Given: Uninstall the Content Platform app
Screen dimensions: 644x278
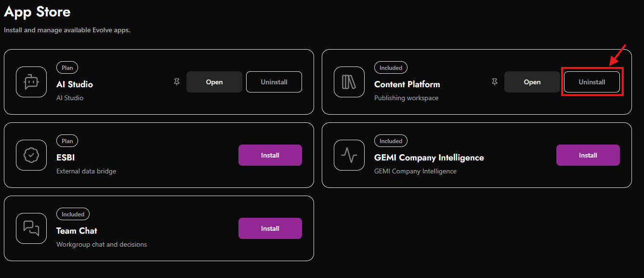Looking at the screenshot, I should pos(592,82).
